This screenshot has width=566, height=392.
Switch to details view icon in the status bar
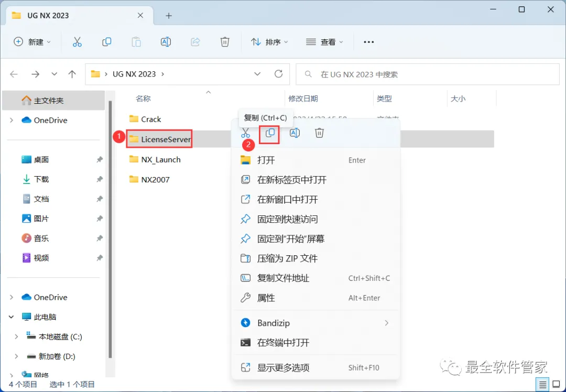[x=542, y=385]
